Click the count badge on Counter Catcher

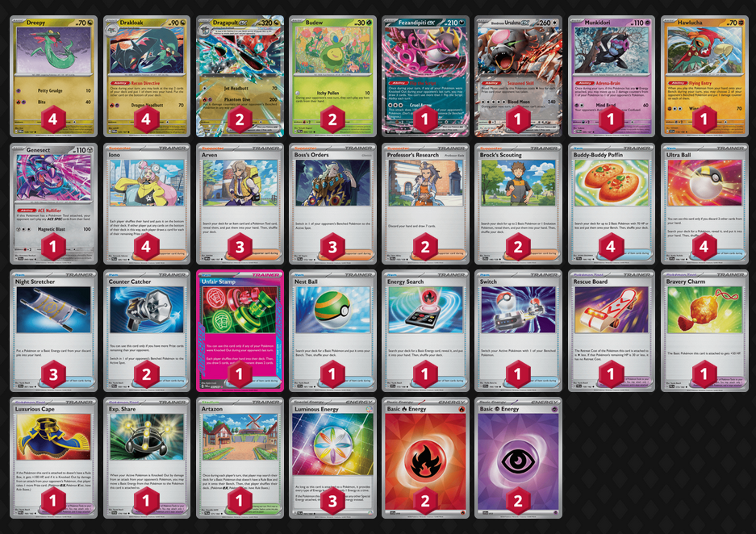coord(146,374)
